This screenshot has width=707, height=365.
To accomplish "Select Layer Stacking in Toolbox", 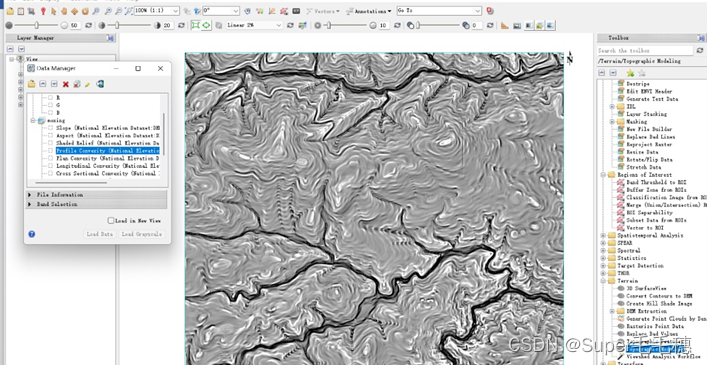I will point(646,114).
